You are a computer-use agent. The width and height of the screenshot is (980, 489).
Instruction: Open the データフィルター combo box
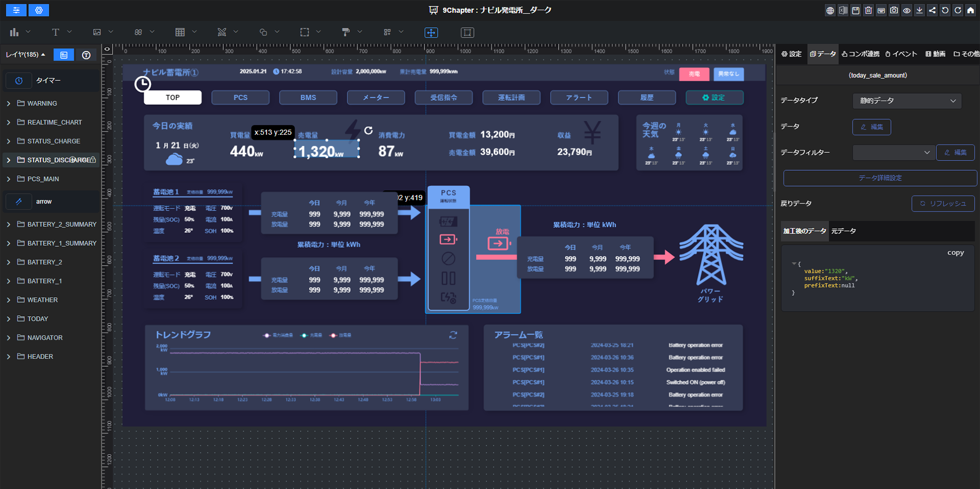[x=893, y=153]
